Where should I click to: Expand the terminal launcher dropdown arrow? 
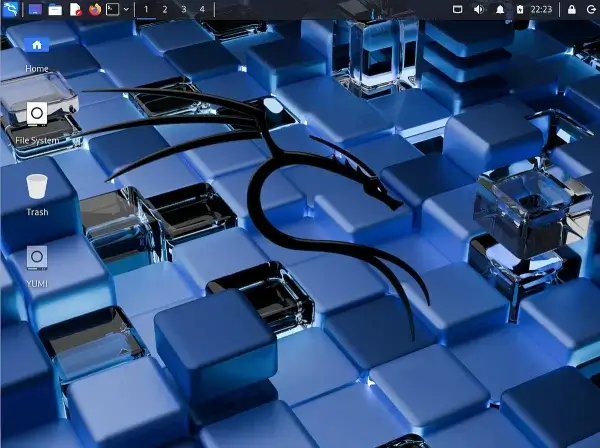[126, 9]
